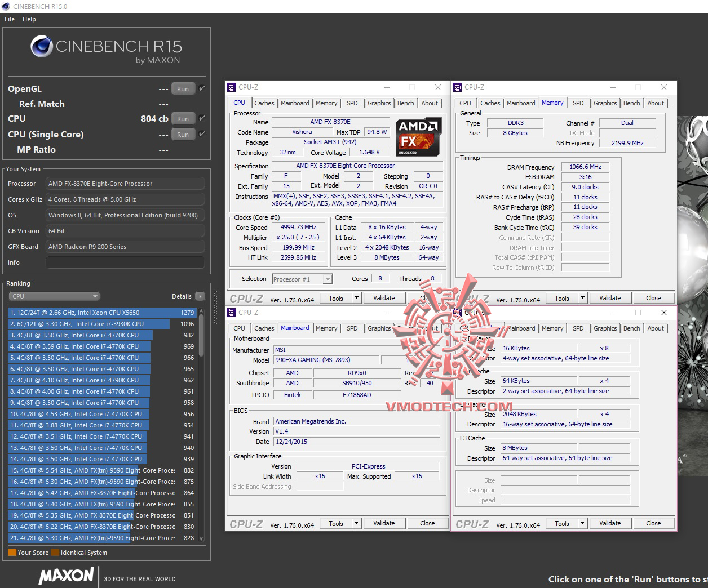Open Graphics tab in Memory window
This screenshot has height=588, width=708.
(x=605, y=103)
